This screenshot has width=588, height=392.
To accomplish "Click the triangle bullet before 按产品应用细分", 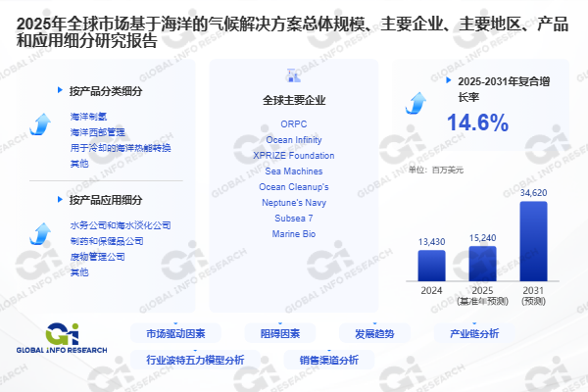I will (60, 199).
